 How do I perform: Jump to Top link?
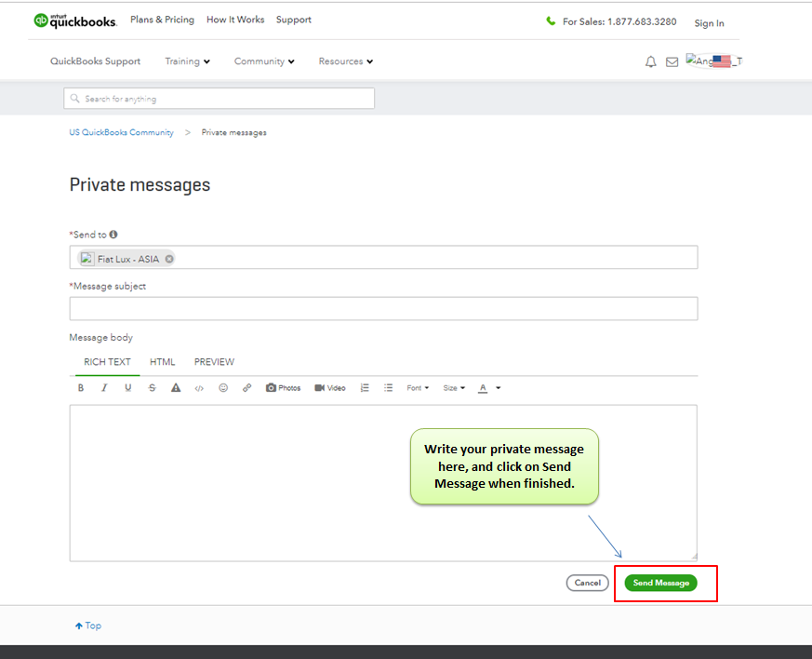tap(88, 625)
